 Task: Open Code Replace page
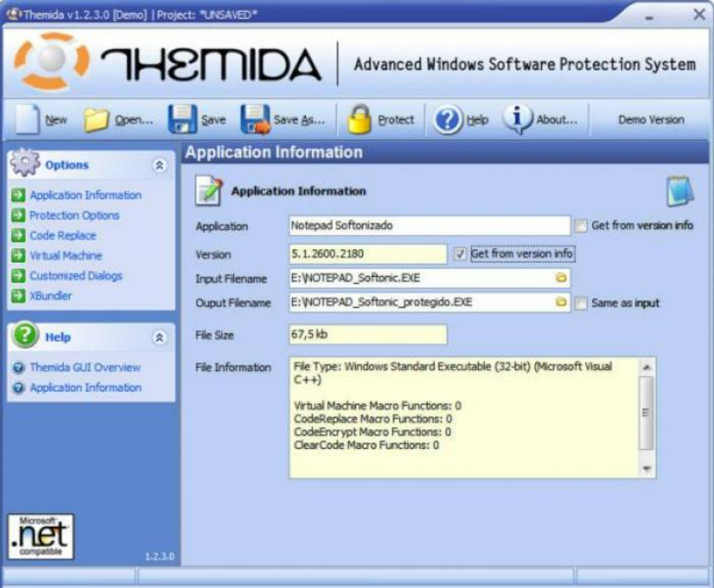pos(63,235)
